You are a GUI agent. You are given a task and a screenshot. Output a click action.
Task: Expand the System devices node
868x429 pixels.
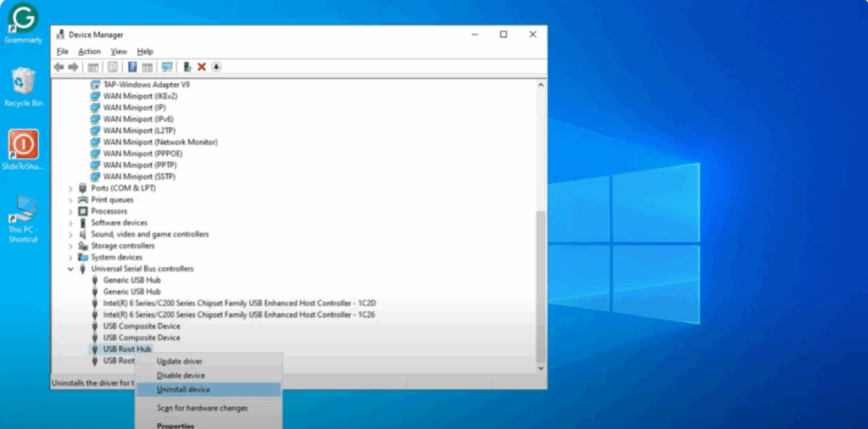pos(70,258)
